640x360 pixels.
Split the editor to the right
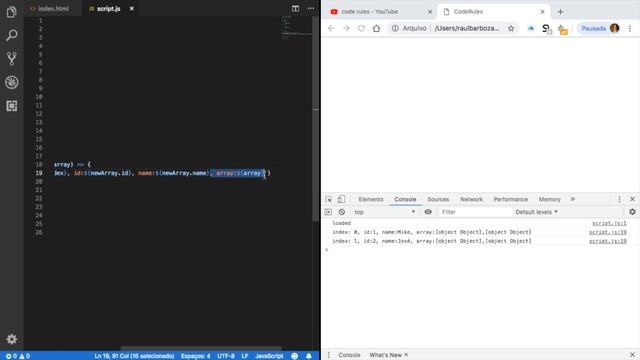pyautogui.click(x=296, y=9)
